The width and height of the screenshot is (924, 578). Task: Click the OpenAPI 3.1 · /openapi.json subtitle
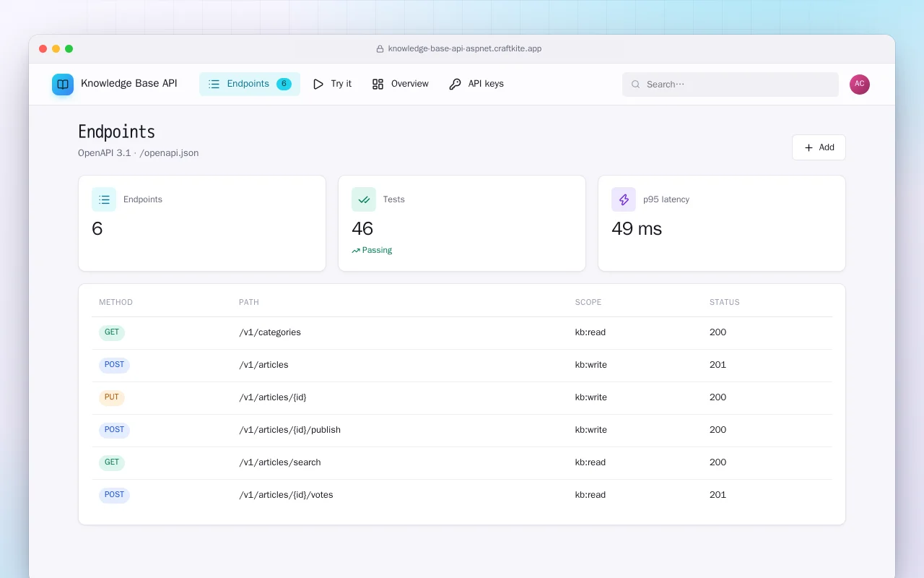[139, 153]
